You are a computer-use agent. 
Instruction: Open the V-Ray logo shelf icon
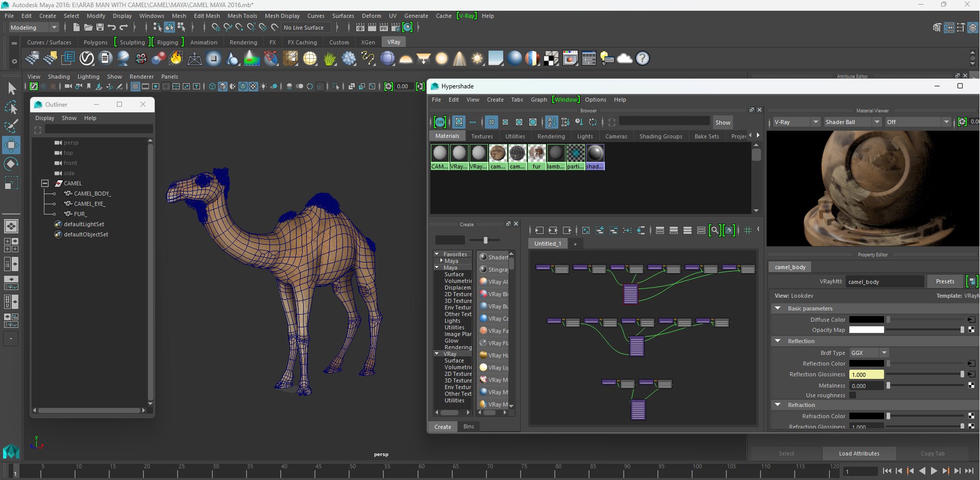(x=87, y=58)
